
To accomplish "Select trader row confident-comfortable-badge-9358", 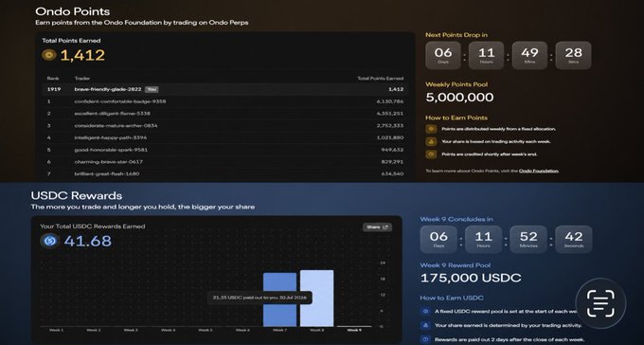I will coord(225,101).
